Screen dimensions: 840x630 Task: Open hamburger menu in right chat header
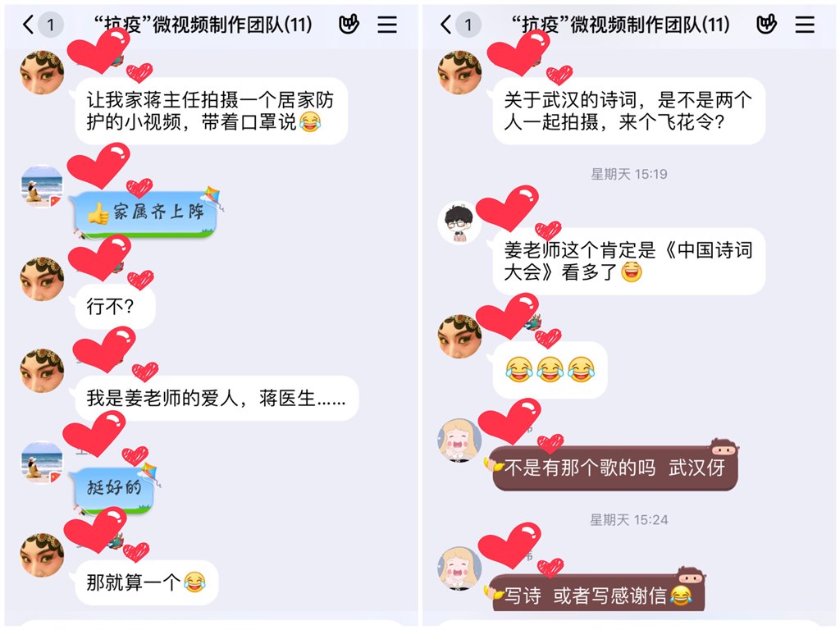pos(804,25)
